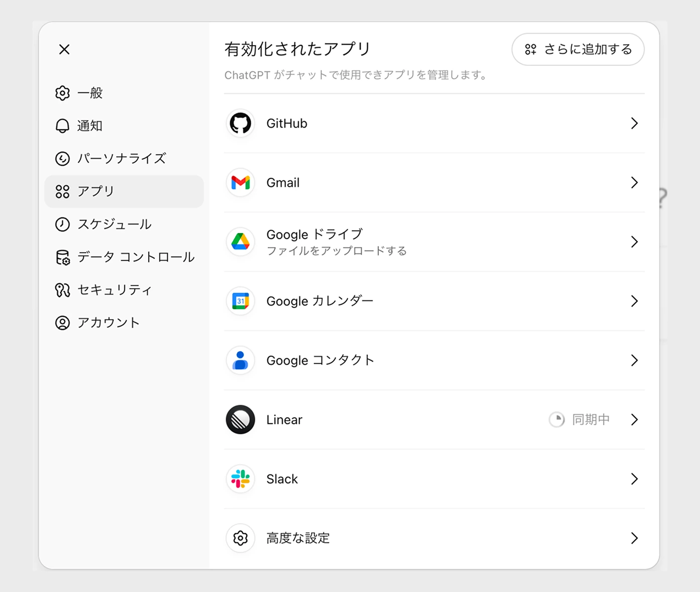Click the Google Drive triangle icon
The height and width of the screenshot is (592, 700).
240,242
